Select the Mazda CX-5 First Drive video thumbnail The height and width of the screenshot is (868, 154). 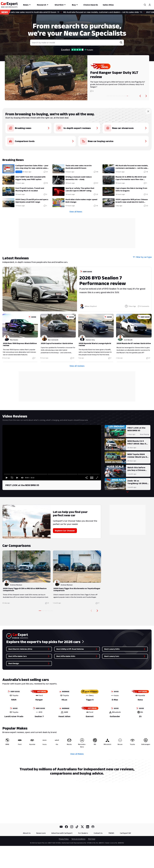tap(115, 444)
